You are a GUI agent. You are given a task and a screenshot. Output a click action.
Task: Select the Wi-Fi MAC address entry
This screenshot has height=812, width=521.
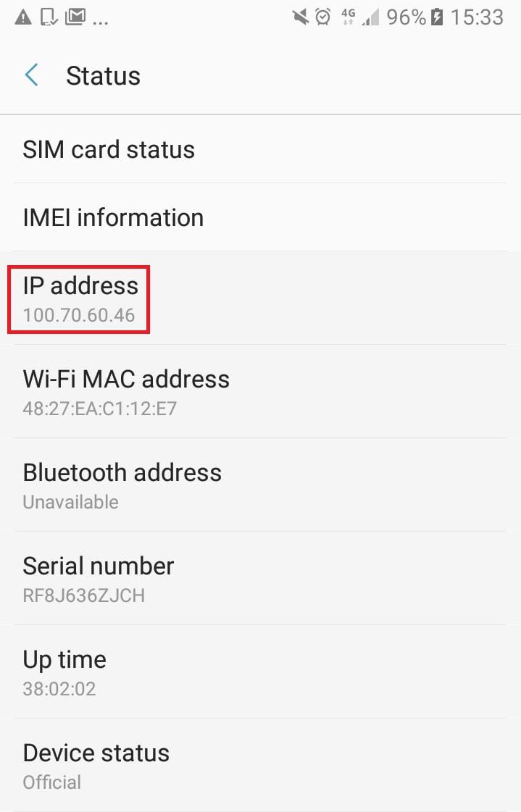(x=261, y=391)
